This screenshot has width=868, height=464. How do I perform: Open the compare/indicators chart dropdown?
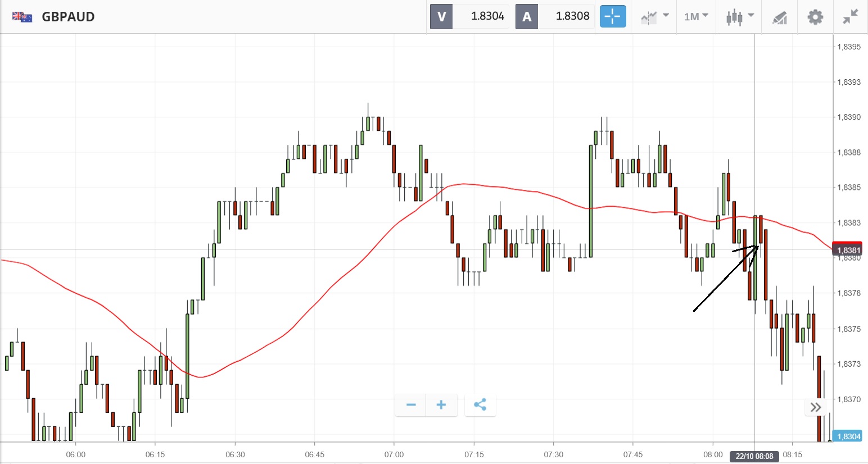point(654,16)
